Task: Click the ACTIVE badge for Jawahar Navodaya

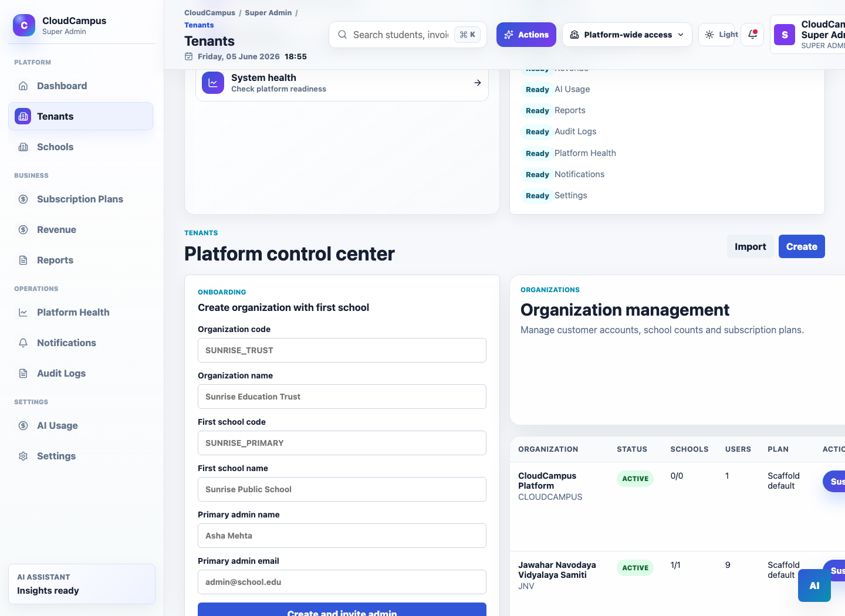Action: (635, 568)
